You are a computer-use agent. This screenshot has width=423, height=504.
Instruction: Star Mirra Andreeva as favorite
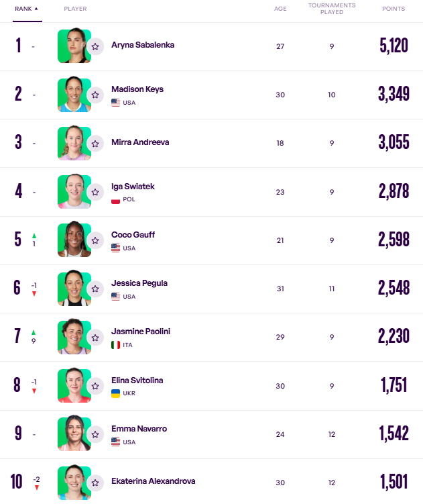coord(95,143)
